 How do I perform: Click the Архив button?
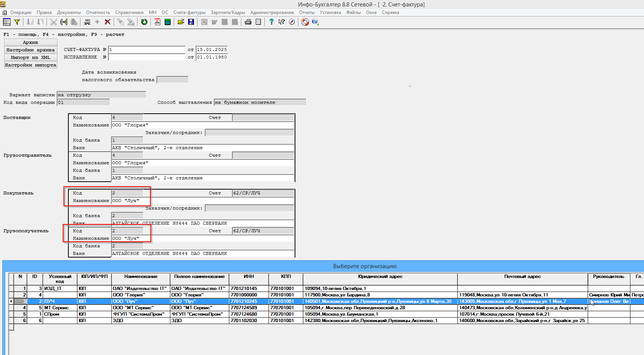(x=31, y=42)
